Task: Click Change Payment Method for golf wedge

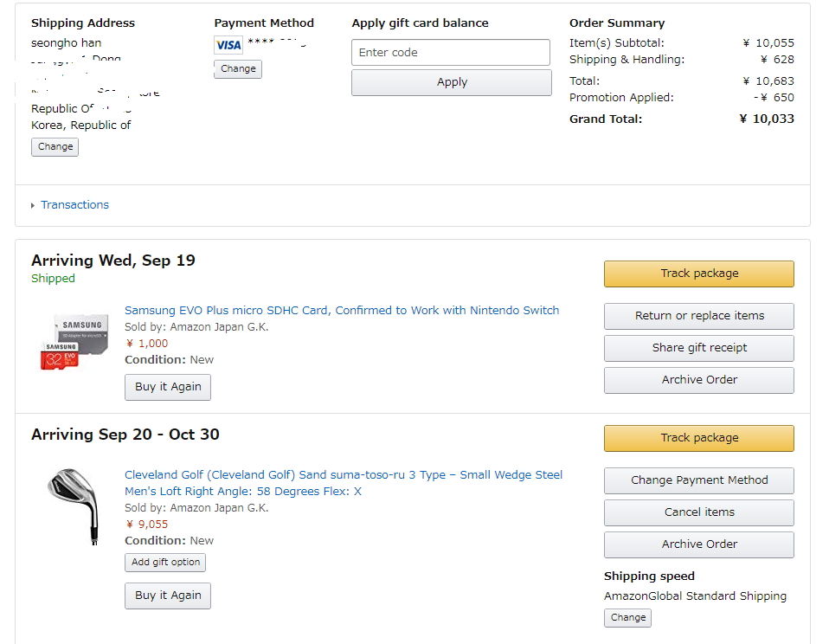Action: (698, 480)
